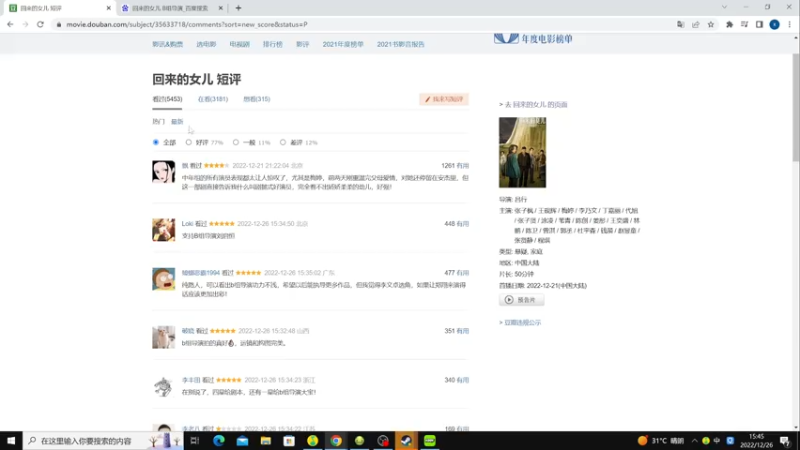This screenshot has height=450, width=800.
Task: Open Mail app on taskbar
Action: pos(242,441)
